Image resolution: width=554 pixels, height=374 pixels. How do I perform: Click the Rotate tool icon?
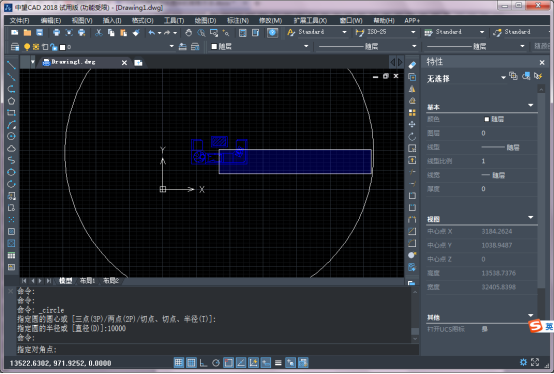click(x=412, y=136)
